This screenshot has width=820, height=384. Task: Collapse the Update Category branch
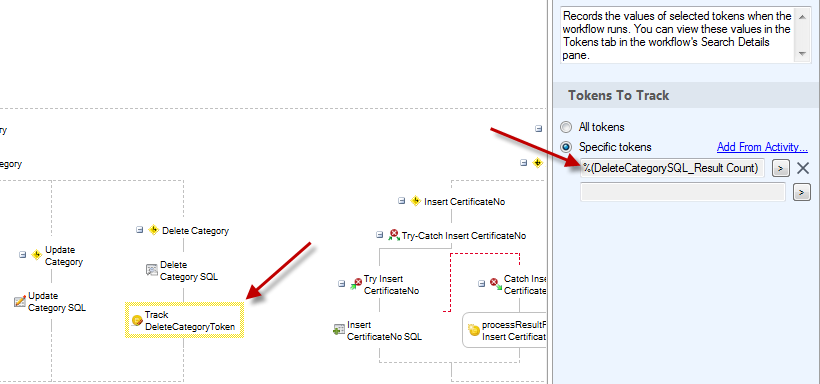[x=22, y=254]
